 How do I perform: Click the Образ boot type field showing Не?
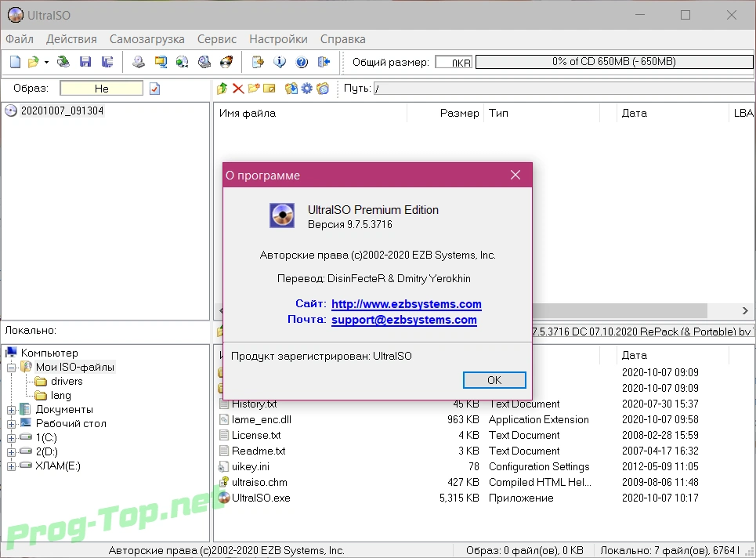101,89
